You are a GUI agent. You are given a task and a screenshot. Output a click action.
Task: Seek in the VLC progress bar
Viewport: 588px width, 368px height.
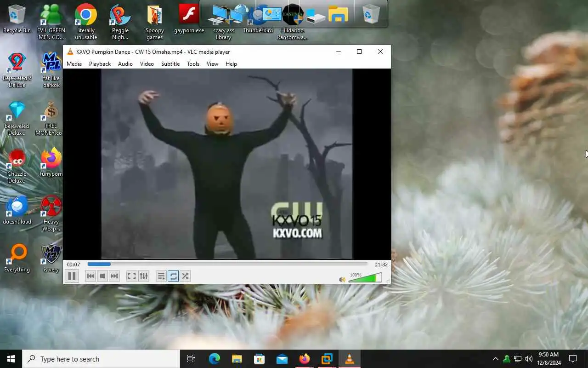pyautogui.click(x=227, y=264)
